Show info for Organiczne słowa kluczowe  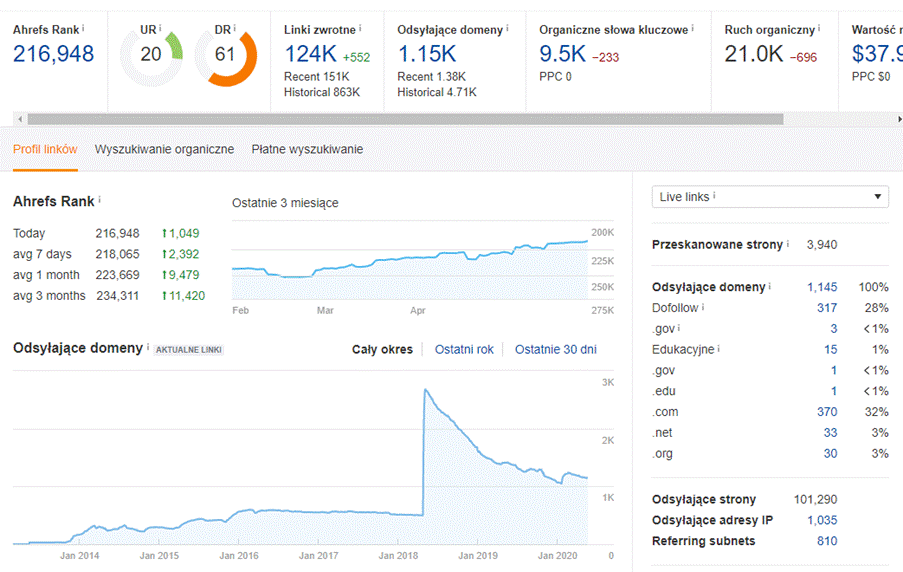click(692, 28)
